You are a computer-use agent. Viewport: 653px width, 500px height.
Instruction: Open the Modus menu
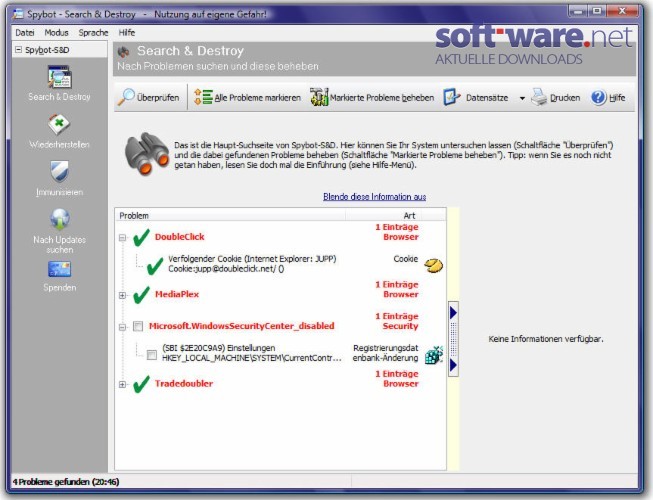point(56,32)
